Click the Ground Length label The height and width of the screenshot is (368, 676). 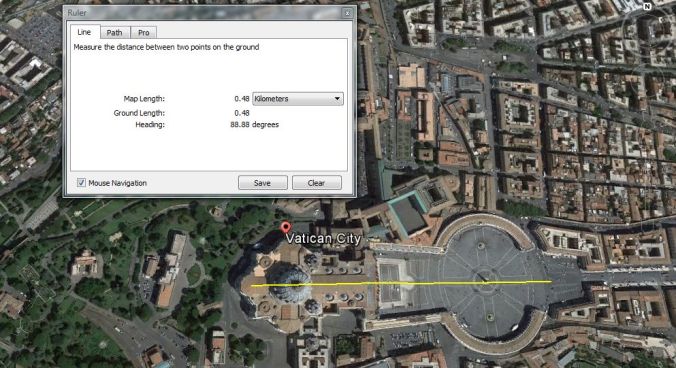click(139, 113)
